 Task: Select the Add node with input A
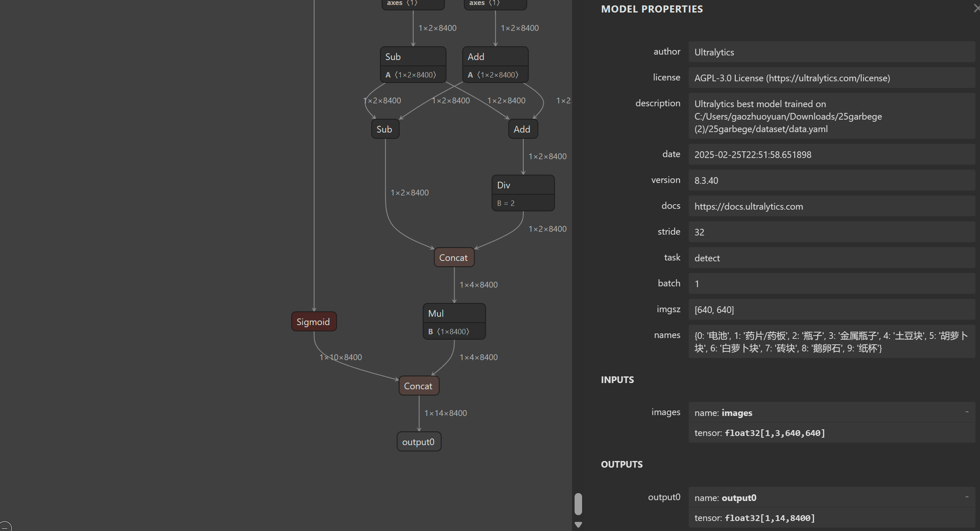495,57
